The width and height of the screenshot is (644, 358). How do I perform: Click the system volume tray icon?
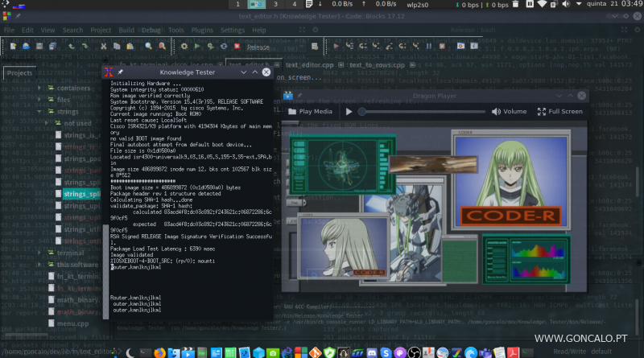click(x=566, y=4)
